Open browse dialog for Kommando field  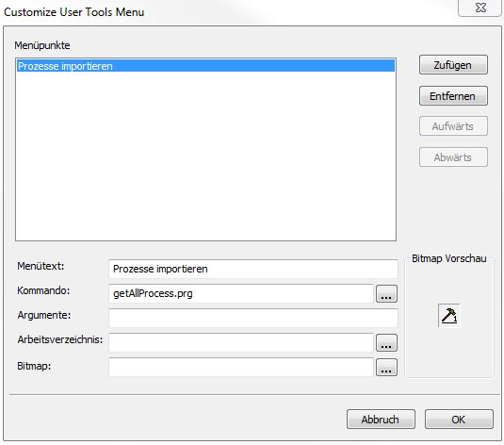pos(386,294)
